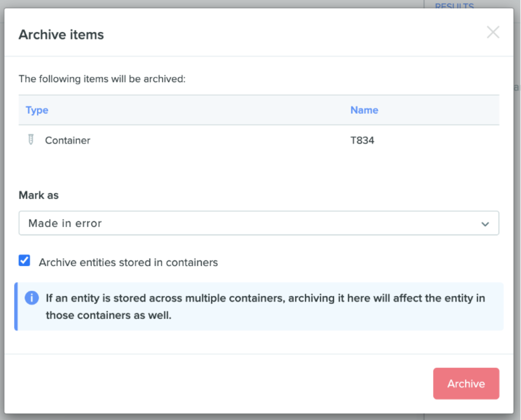The width and height of the screenshot is (521, 420).
Task: Click the Archive items dialog title
Action: tap(61, 34)
